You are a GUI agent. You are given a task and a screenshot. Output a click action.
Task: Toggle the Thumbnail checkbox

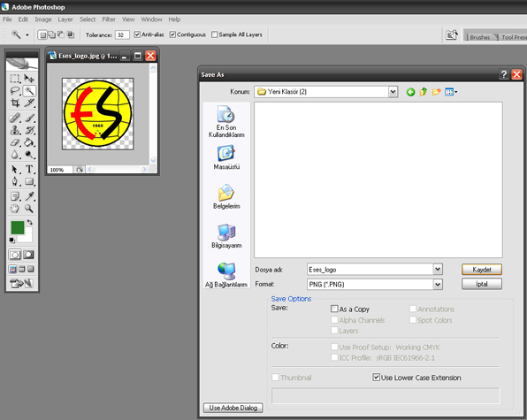coord(275,377)
